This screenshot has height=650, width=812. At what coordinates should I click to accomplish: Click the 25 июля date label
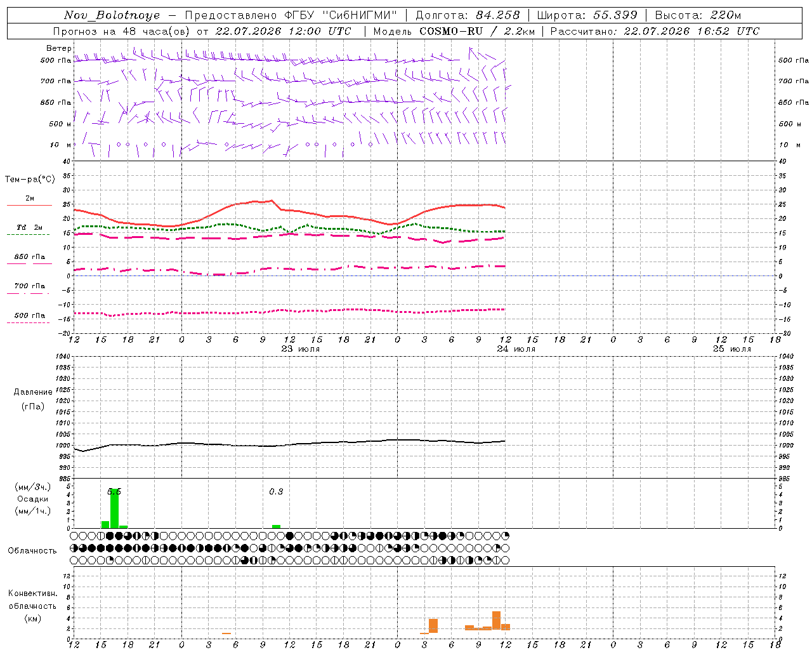tap(732, 349)
